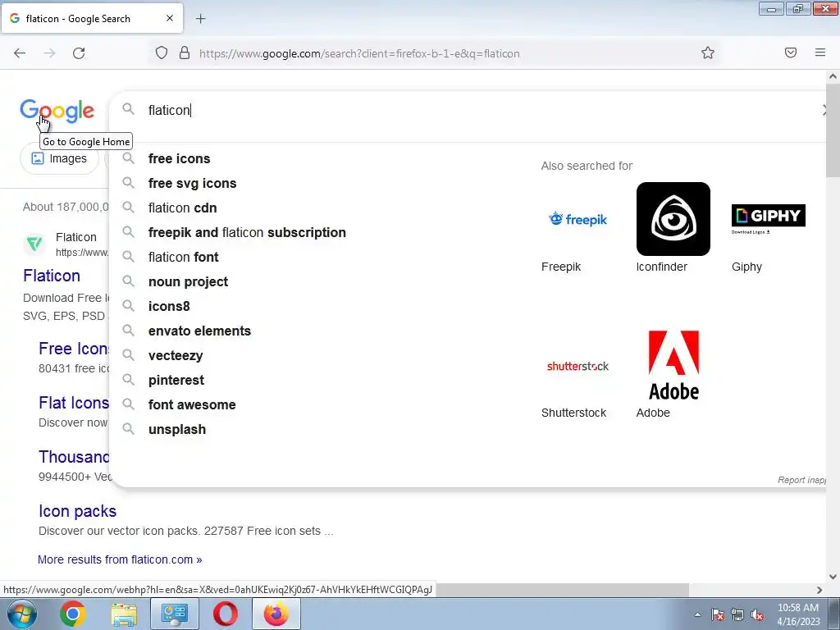The image size is (840, 630).
Task: Launch Opera from the taskbar
Action: click(226, 614)
